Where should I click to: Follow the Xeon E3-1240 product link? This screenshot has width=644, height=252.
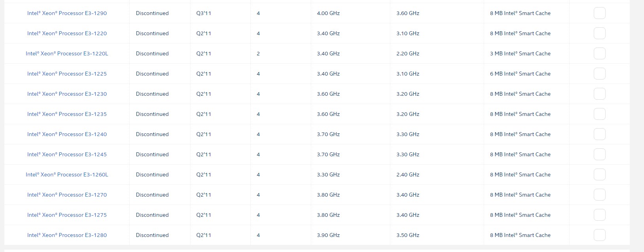coord(67,134)
